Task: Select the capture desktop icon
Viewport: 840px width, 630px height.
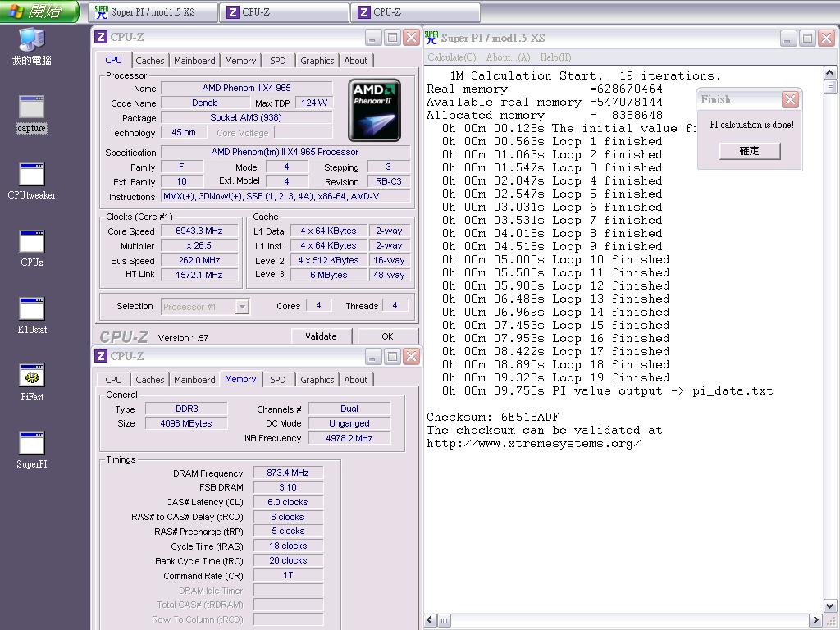Action: pos(32,113)
